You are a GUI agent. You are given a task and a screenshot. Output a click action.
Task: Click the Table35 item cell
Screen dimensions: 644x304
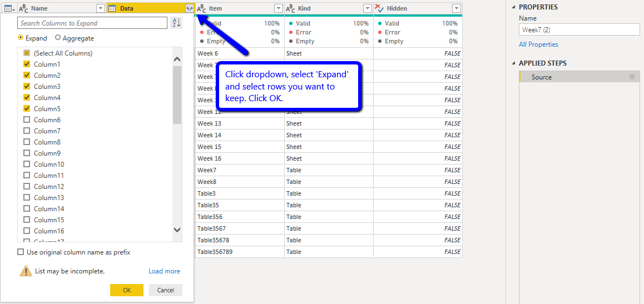240,205
